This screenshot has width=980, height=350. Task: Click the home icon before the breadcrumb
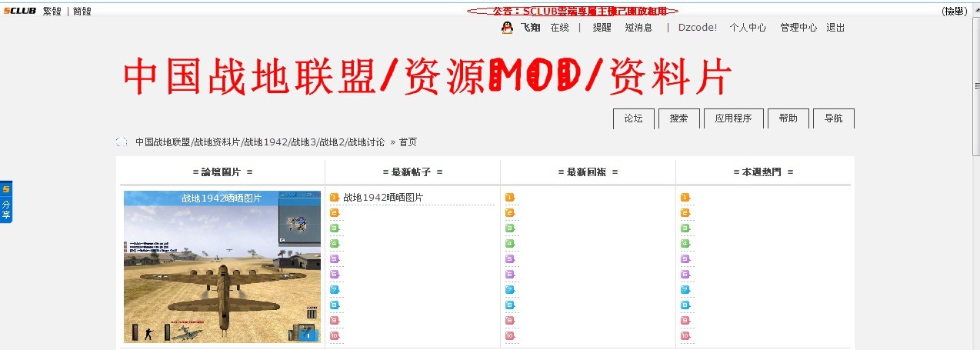(x=122, y=142)
